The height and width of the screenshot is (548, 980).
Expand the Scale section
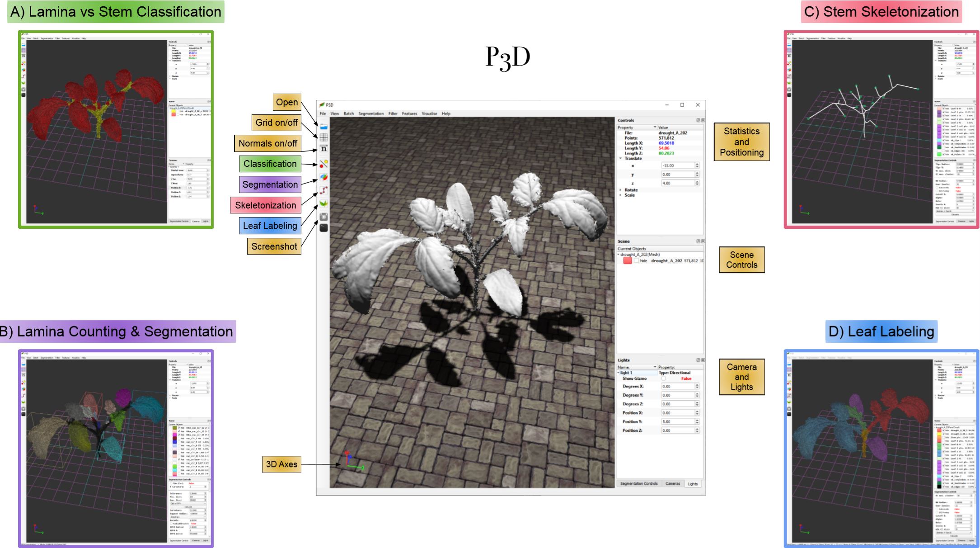620,195
